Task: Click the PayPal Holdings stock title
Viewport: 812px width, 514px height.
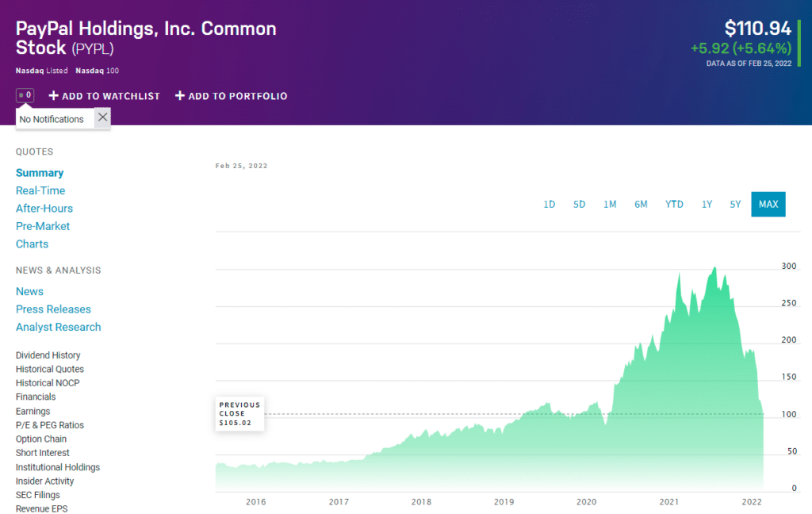Action: pyautogui.click(x=146, y=38)
